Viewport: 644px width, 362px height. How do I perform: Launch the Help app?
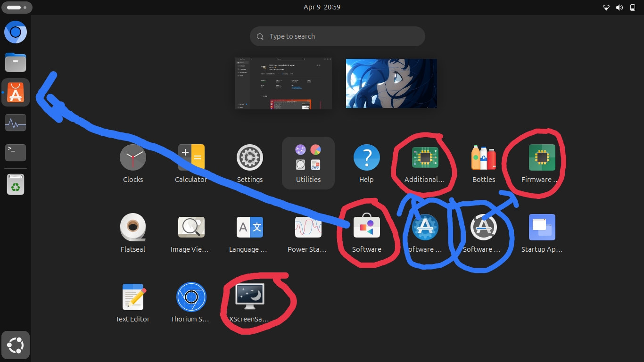[x=366, y=157]
